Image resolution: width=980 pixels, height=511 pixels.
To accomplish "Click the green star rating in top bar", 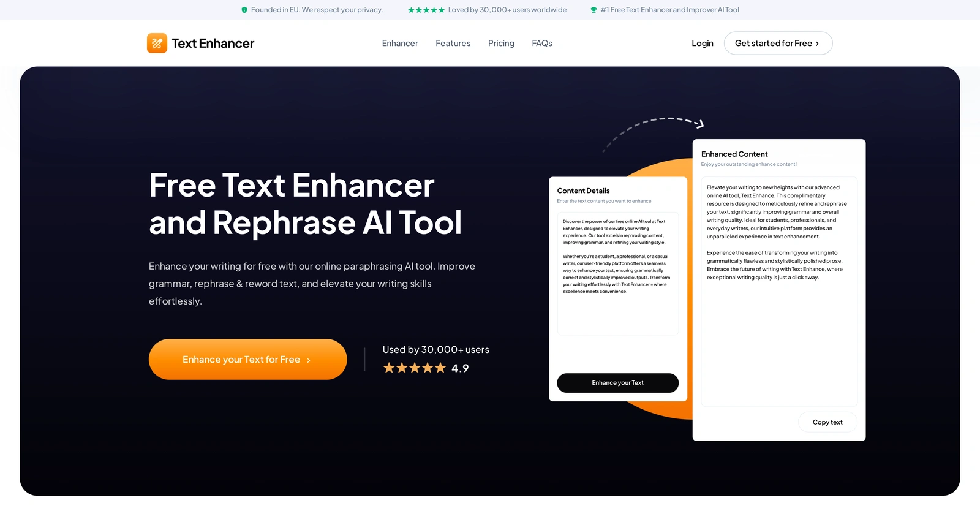I will coord(426,10).
